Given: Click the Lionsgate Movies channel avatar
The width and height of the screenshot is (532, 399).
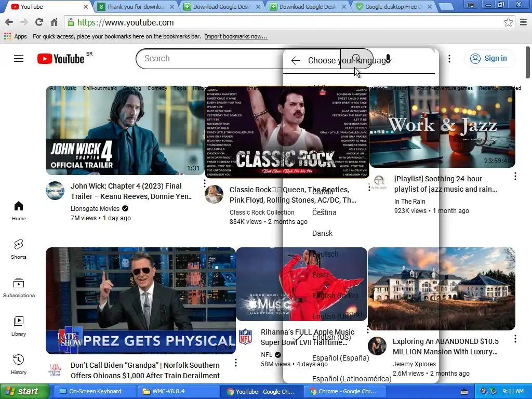Looking at the screenshot, I should pyautogui.click(x=55, y=191).
